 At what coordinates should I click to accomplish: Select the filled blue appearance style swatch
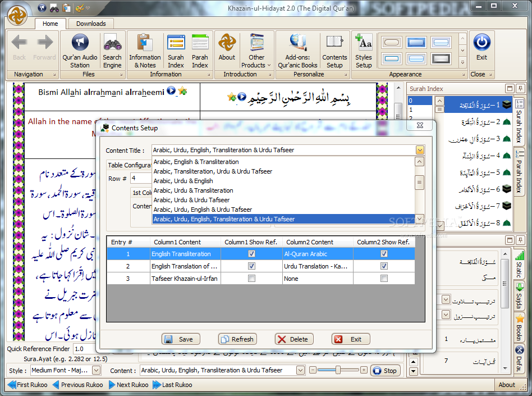point(416,43)
